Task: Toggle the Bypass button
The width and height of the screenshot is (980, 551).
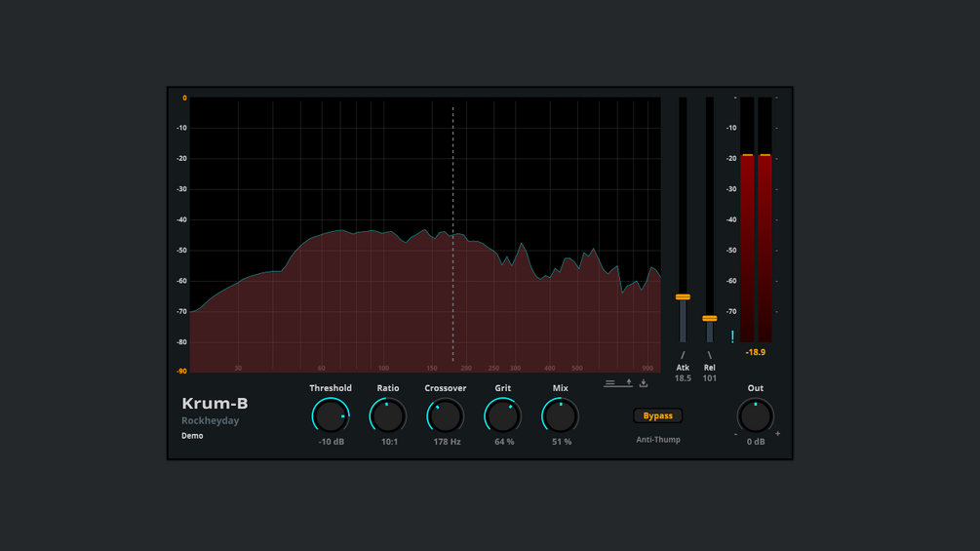Action: pos(657,415)
